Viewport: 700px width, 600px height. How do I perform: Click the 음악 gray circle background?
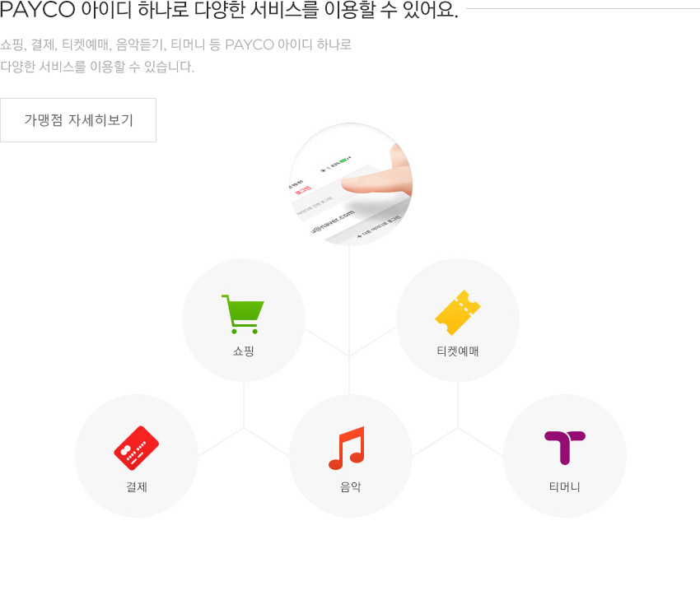point(351,456)
